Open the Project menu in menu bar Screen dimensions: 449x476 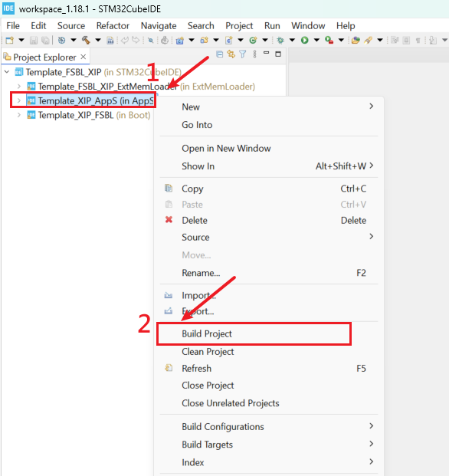[239, 26]
